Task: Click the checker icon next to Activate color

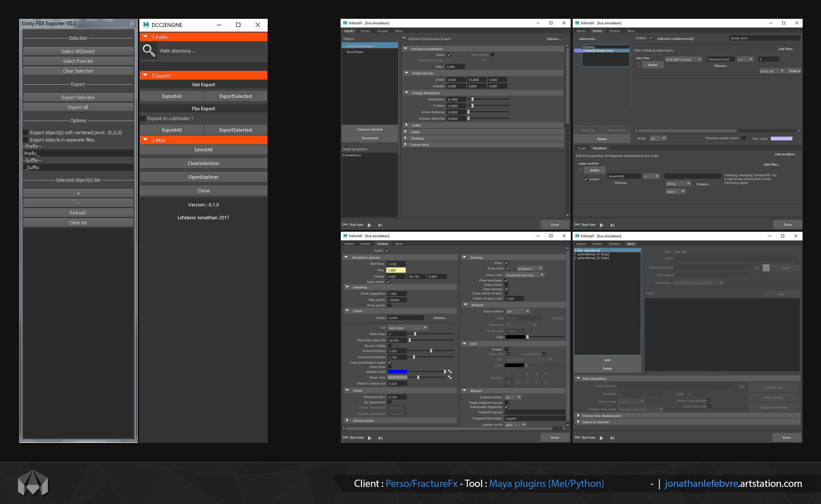Action: point(450,371)
